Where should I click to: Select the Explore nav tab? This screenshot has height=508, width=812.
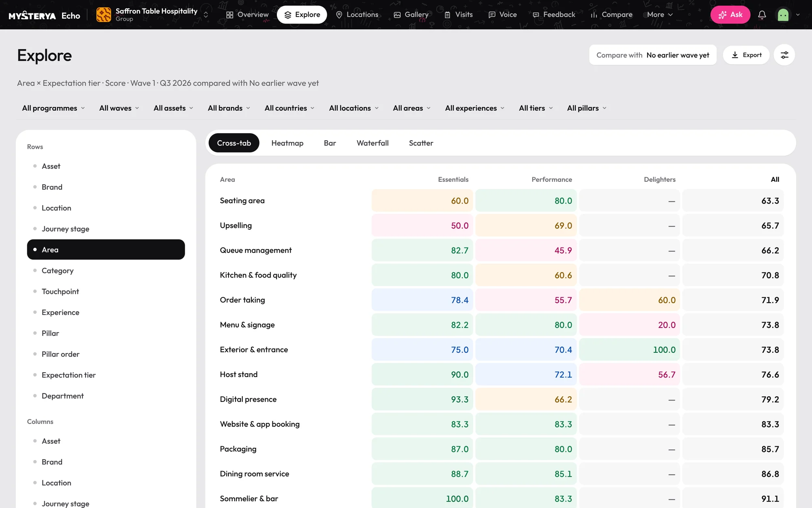302,15
